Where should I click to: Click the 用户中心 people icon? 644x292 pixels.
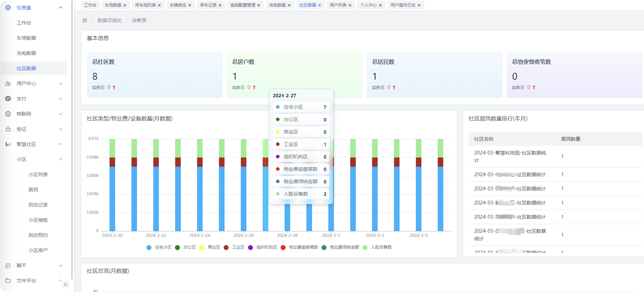8,84
